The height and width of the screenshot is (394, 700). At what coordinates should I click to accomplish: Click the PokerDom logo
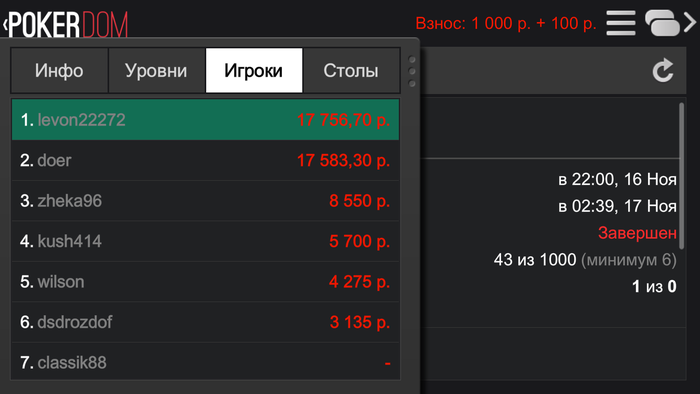(x=68, y=25)
